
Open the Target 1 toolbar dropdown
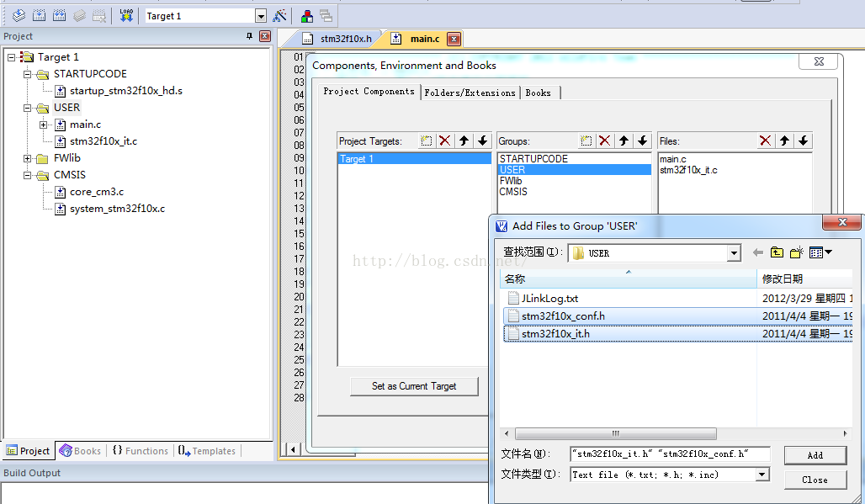pos(261,16)
